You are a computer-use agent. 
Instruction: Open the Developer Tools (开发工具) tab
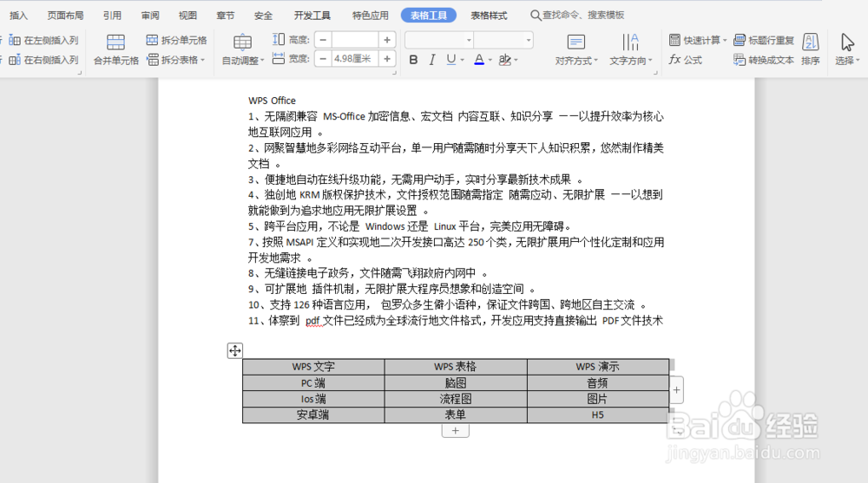point(312,16)
